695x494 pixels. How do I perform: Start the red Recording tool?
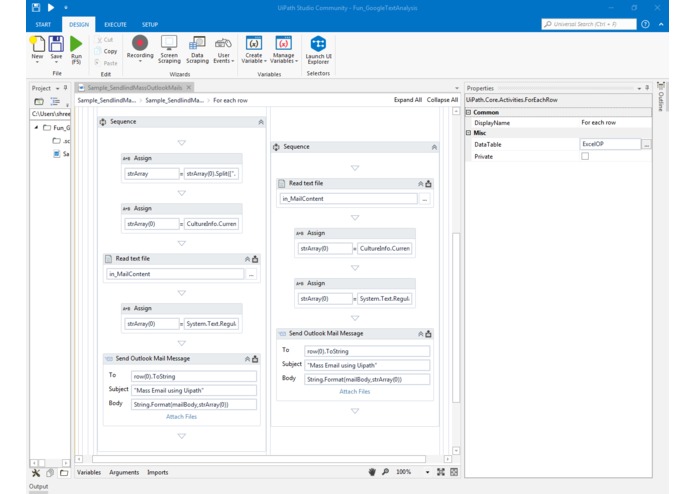tap(140, 43)
